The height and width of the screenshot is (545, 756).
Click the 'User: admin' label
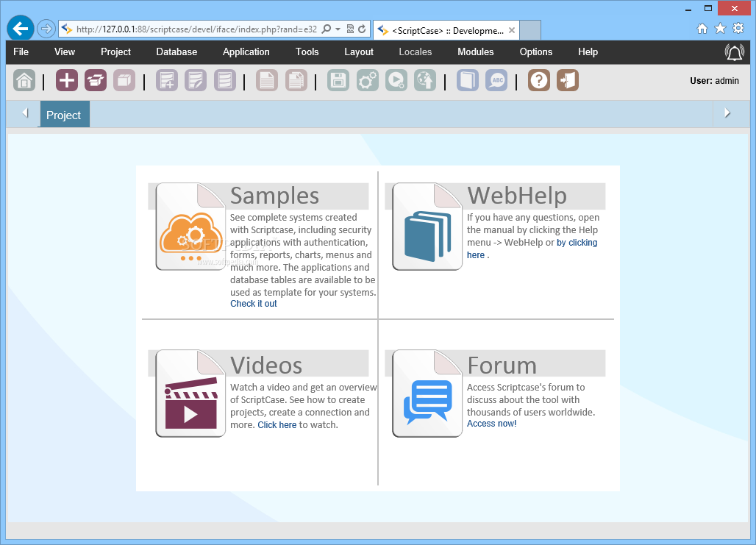(x=714, y=81)
